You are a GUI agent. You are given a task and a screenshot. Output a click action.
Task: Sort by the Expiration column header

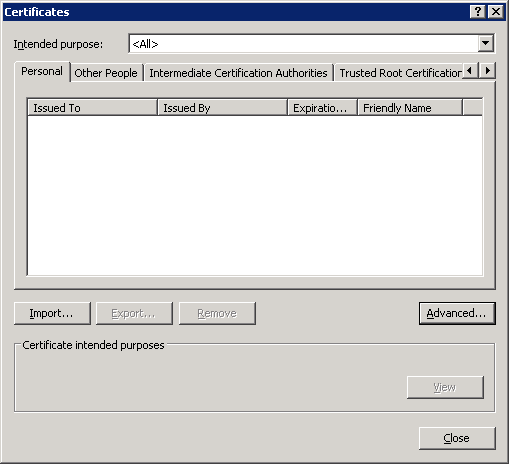tap(322, 107)
